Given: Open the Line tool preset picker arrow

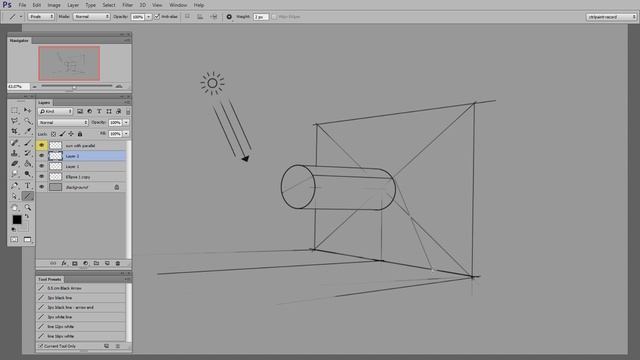Looking at the screenshot, I should [21, 17].
